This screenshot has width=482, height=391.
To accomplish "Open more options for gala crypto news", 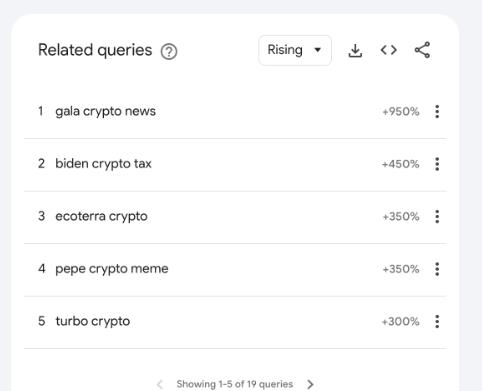I will pos(437,111).
